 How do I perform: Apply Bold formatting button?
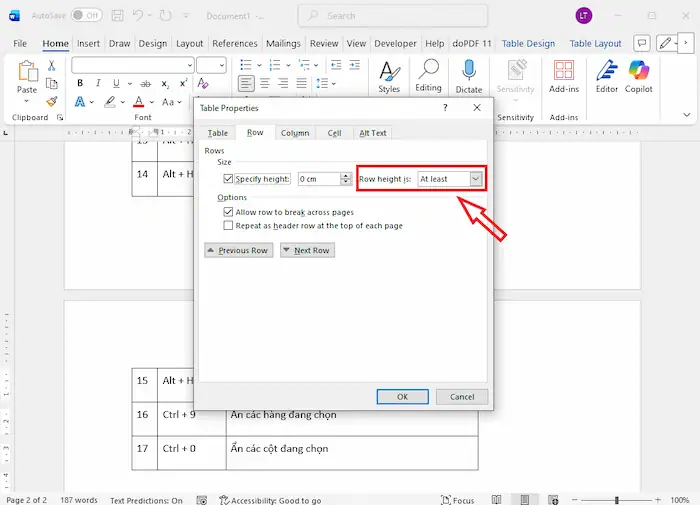(x=80, y=83)
